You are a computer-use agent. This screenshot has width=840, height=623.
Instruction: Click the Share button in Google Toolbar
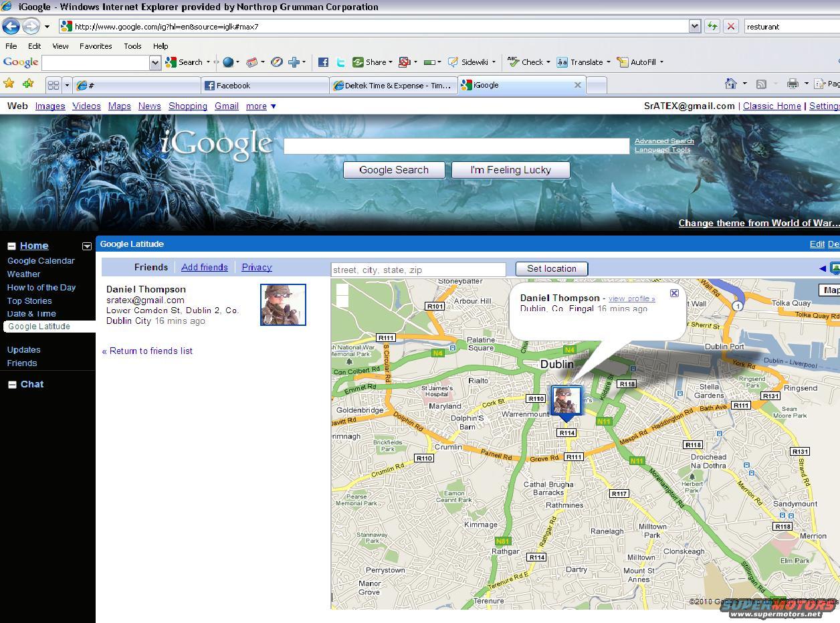pyautogui.click(x=369, y=62)
